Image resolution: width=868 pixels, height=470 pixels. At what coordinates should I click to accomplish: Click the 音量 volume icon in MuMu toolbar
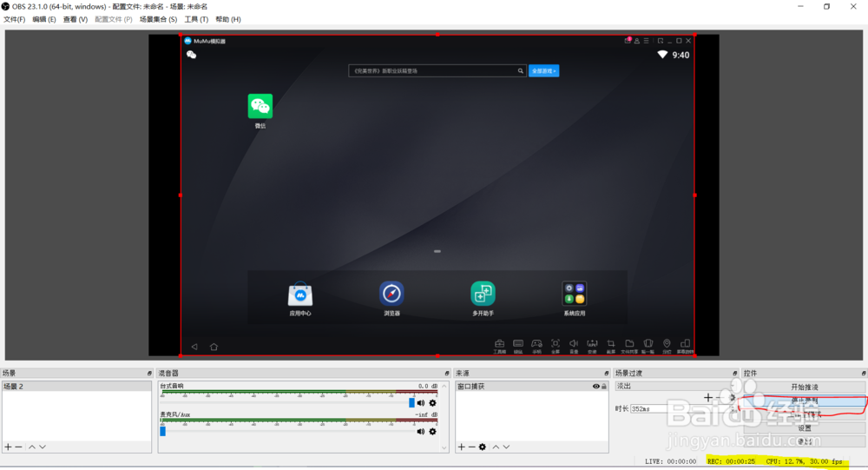click(574, 344)
